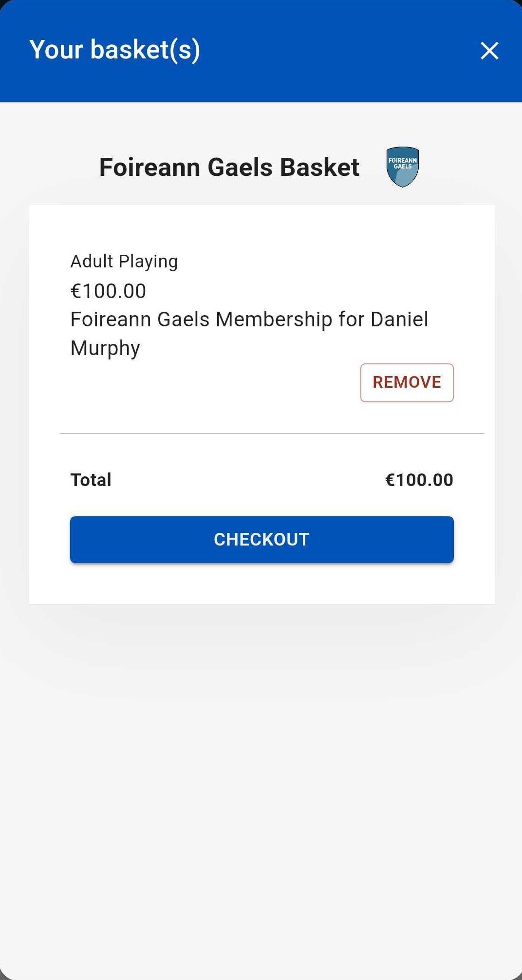
Task: Proceed with the blue CHECKOUT button
Action: [x=262, y=540]
